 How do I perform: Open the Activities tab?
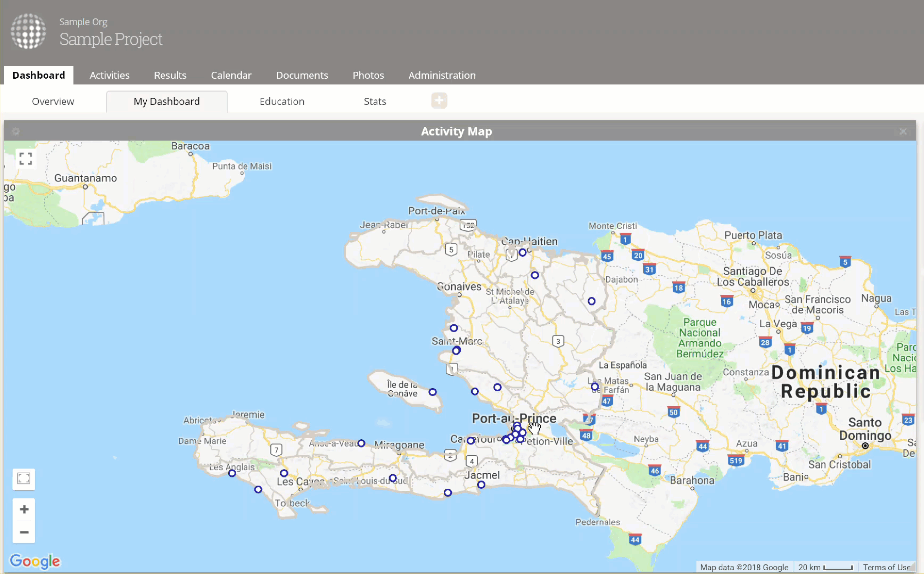[x=109, y=75]
